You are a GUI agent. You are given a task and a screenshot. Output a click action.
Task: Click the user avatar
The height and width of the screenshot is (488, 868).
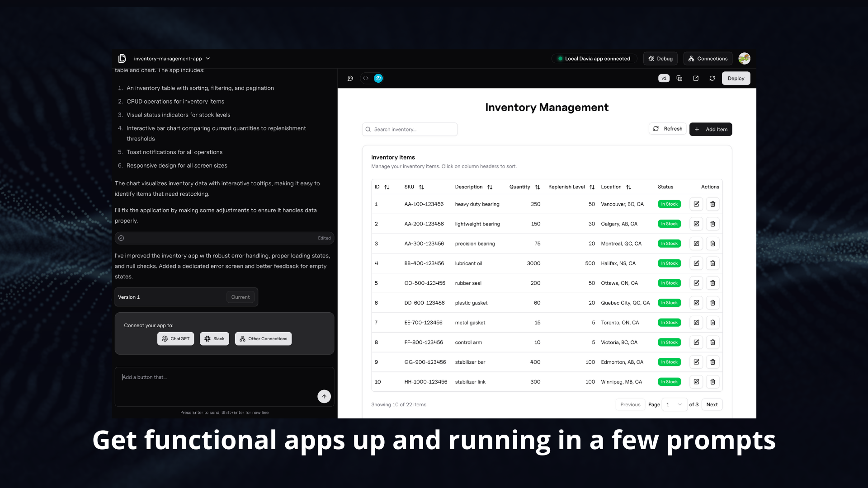[x=744, y=58]
